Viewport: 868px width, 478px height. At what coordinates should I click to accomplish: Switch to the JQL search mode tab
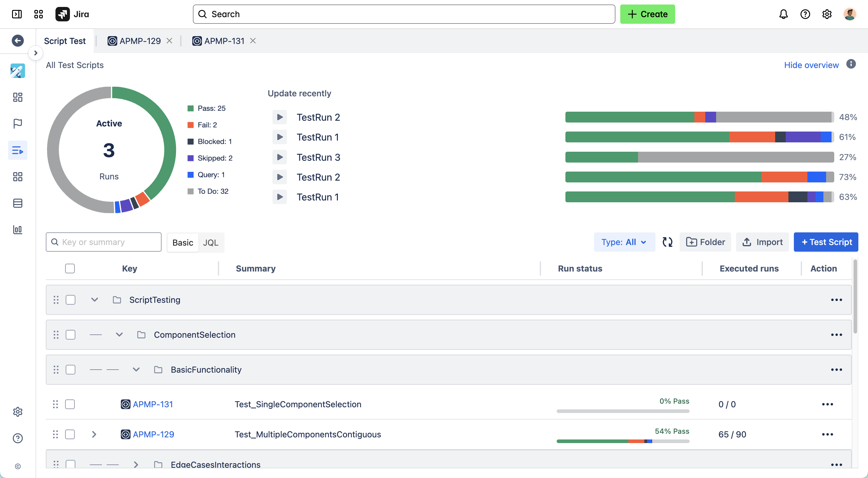coord(211,242)
